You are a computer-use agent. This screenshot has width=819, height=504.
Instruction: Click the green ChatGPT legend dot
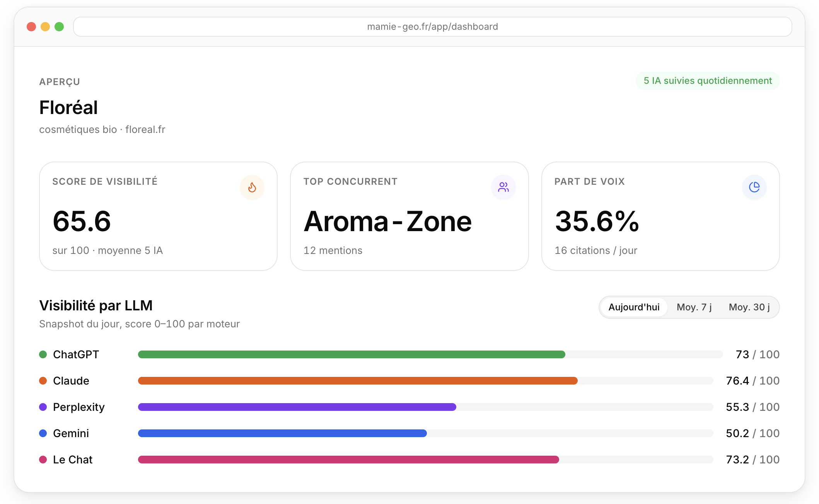tap(43, 354)
